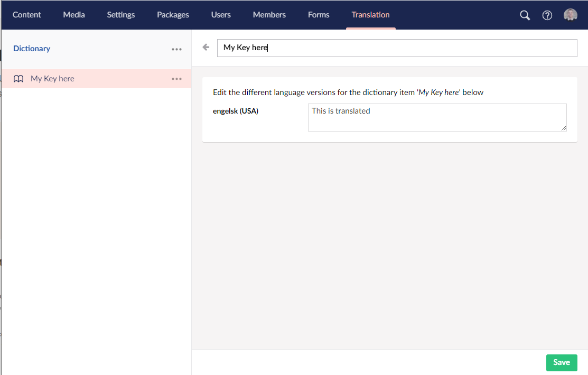The image size is (588, 375).
Task: Switch to the Settings section
Action: [x=120, y=15]
